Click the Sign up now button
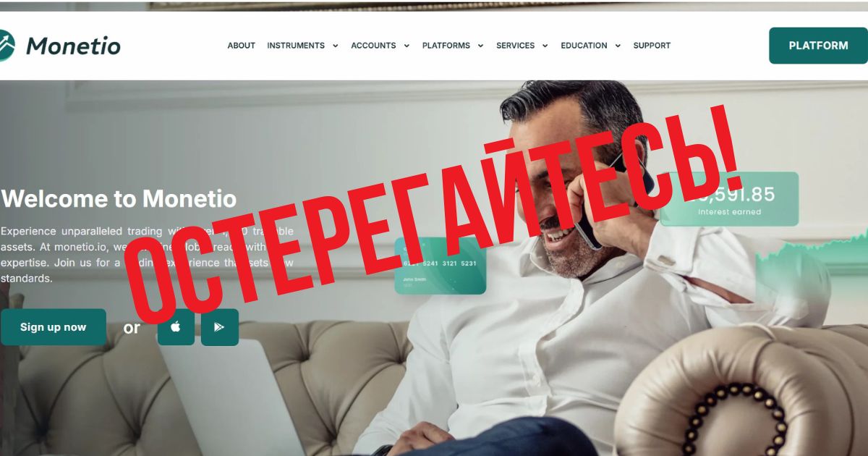This screenshot has width=868, height=456. point(53,327)
